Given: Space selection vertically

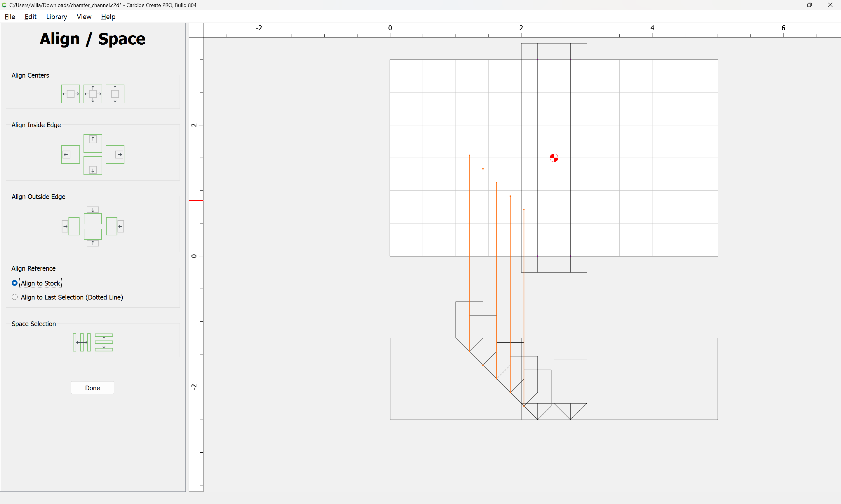Looking at the screenshot, I should click(x=104, y=342).
